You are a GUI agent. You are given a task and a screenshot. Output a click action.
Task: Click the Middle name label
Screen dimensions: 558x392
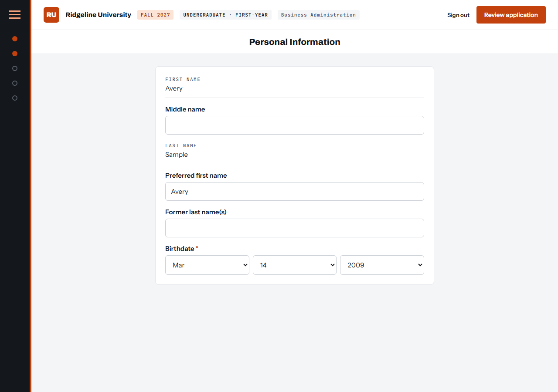(185, 109)
